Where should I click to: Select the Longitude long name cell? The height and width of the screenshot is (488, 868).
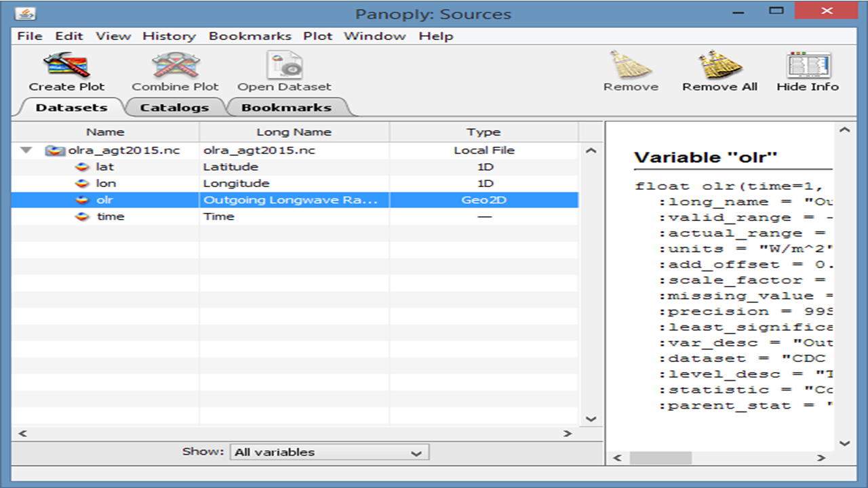point(294,184)
